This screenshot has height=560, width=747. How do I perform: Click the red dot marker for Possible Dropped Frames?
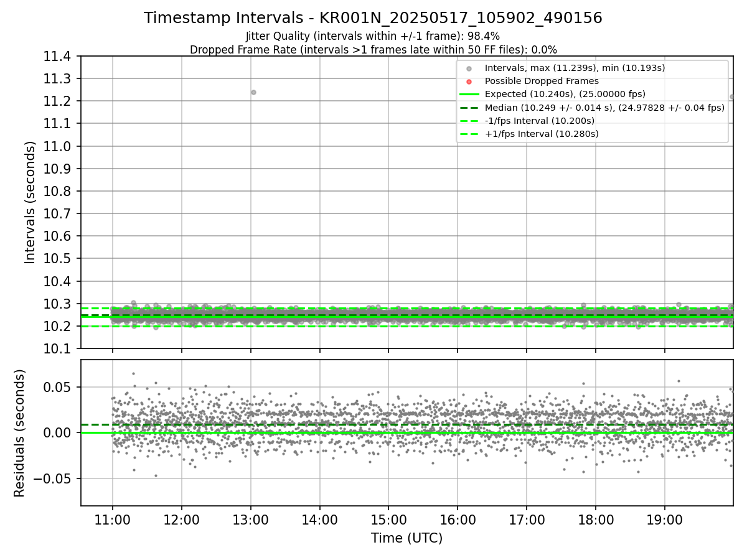tap(469, 81)
